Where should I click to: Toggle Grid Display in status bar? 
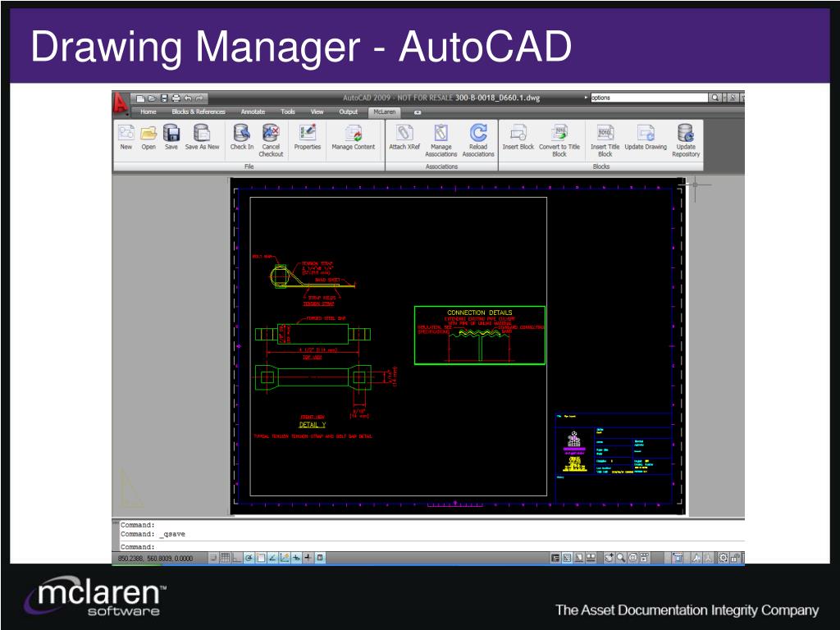[225, 558]
